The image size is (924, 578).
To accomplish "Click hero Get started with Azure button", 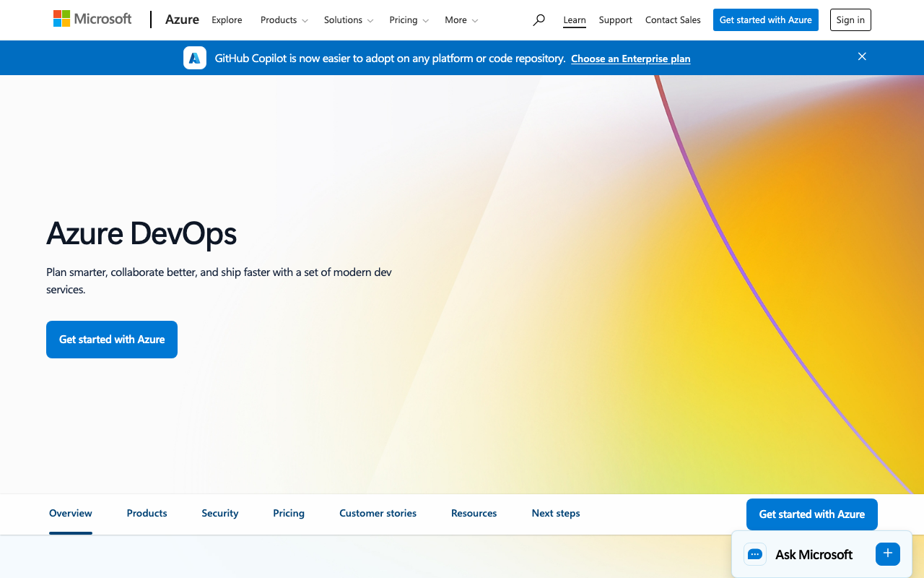I will pos(112,340).
